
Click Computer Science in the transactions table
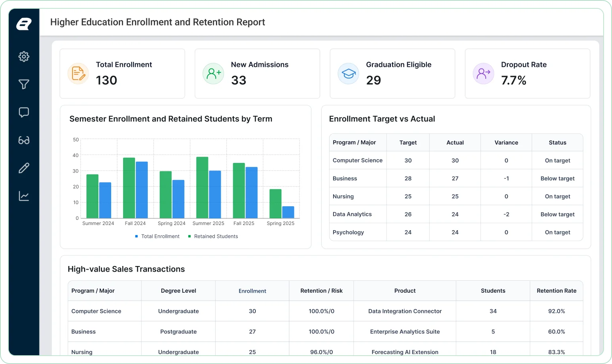(96, 311)
